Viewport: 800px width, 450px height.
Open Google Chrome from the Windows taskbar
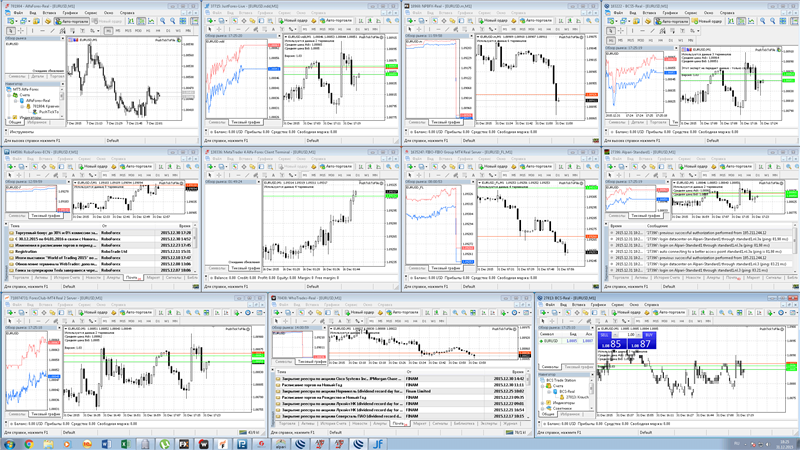pos(30,443)
